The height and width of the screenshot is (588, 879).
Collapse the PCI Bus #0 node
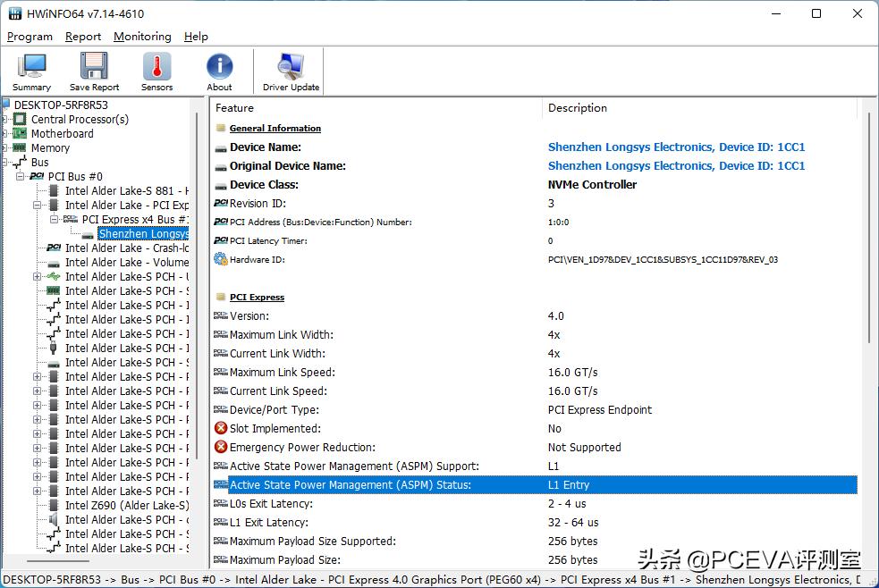point(21,176)
